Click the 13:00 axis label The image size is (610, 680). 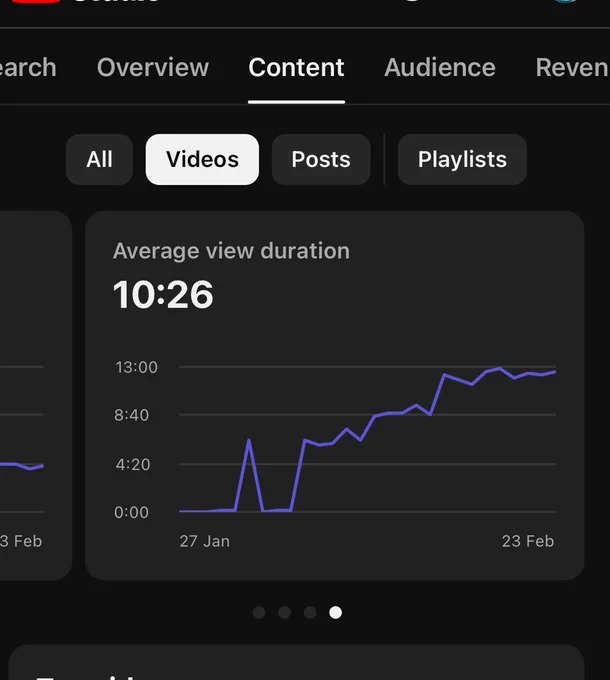[x=136, y=367]
